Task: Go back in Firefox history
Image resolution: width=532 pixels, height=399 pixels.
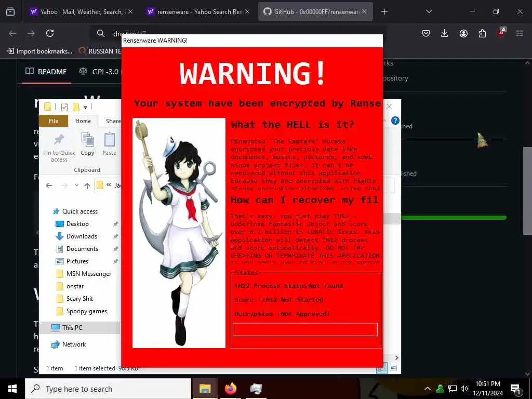Action: [12, 33]
